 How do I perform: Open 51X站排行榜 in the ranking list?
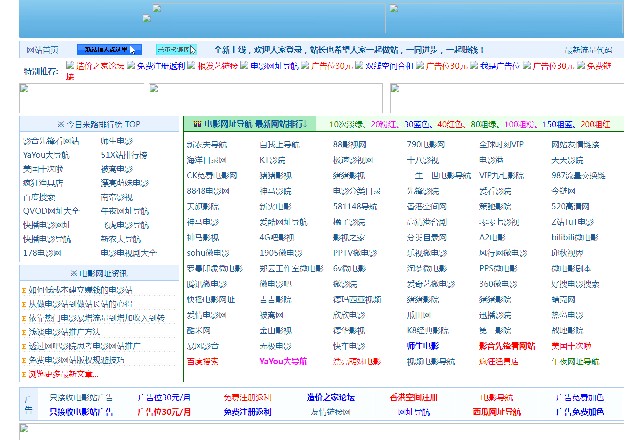tap(124, 155)
